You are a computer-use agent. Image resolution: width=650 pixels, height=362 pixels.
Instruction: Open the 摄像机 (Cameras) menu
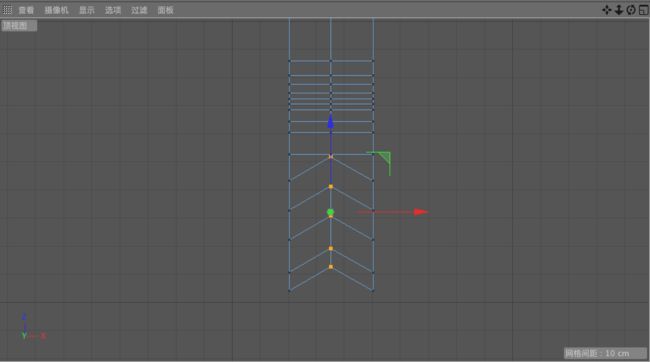point(56,10)
